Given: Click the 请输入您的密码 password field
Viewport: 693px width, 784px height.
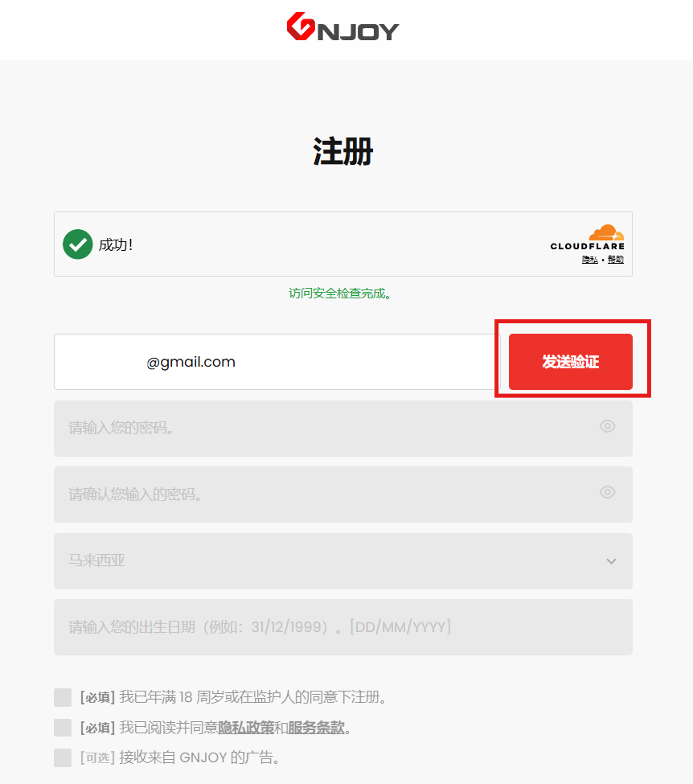Looking at the screenshot, I should [343, 428].
